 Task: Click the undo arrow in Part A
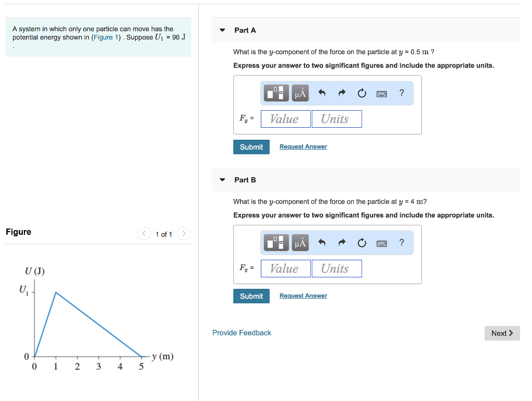point(322,93)
